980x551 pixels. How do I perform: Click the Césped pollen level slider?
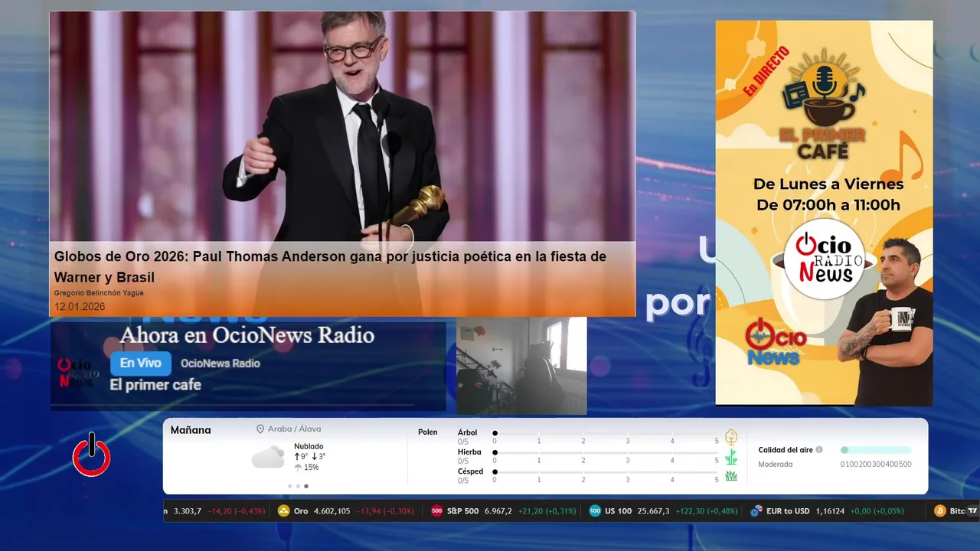(x=606, y=471)
